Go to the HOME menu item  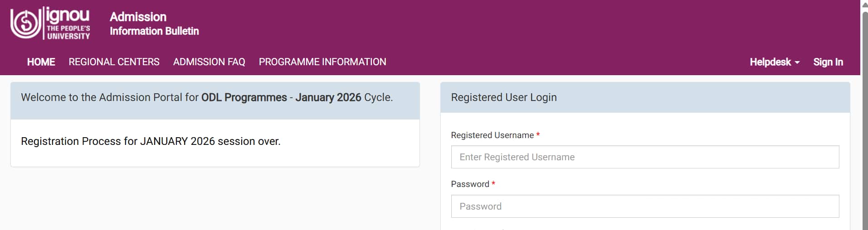(x=41, y=62)
